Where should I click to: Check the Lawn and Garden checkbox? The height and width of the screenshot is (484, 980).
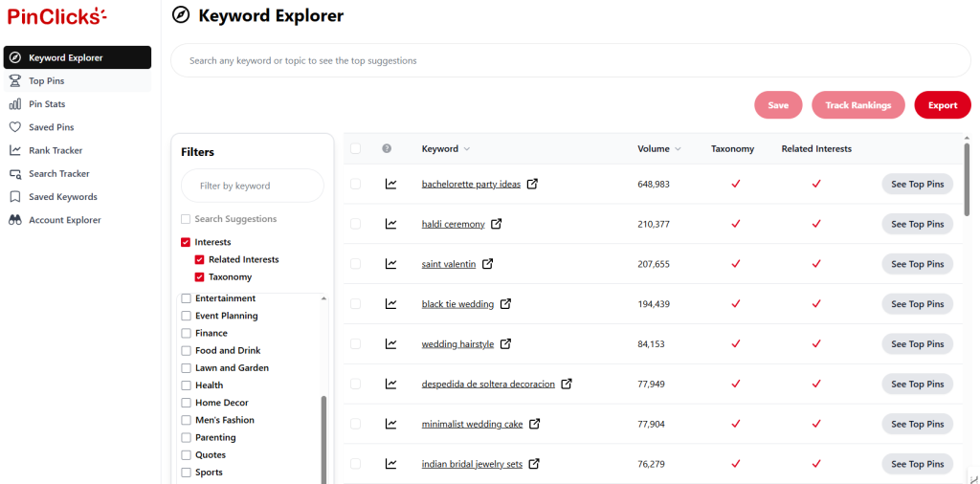(187, 368)
